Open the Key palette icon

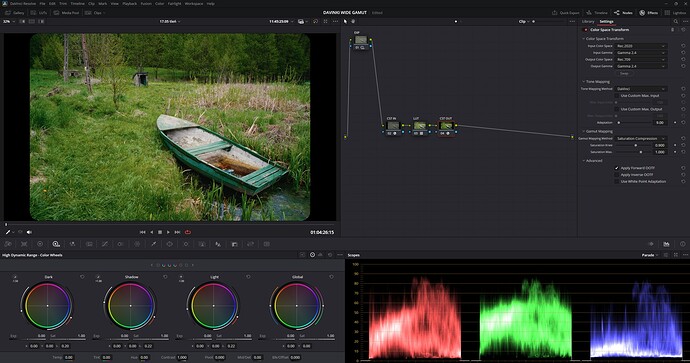(235, 244)
